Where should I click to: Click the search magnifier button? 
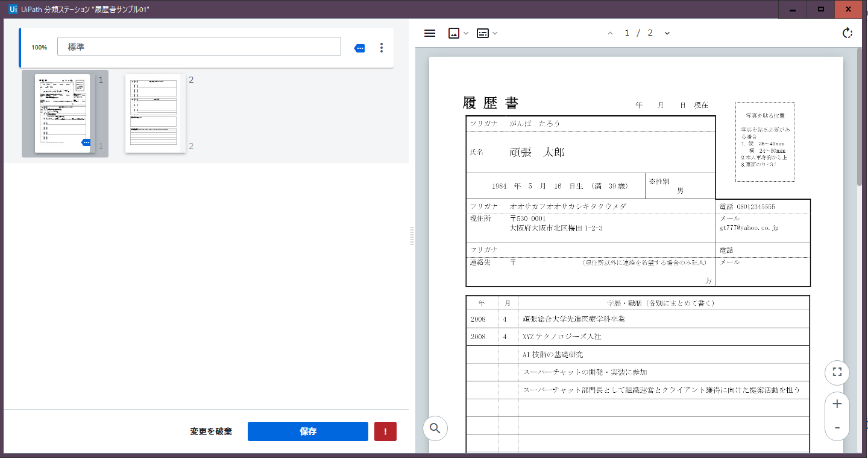[x=435, y=428]
